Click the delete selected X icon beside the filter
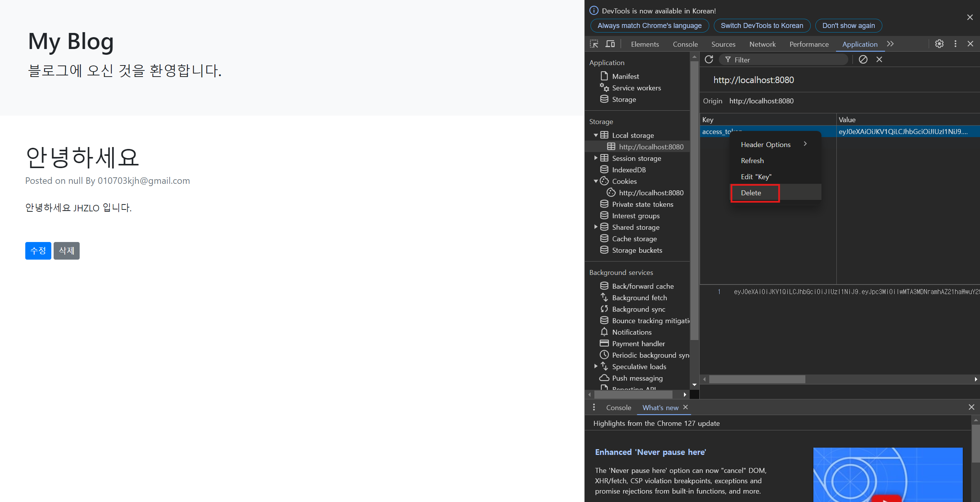This screenshot has width=980, height=502. click(879, 59)
